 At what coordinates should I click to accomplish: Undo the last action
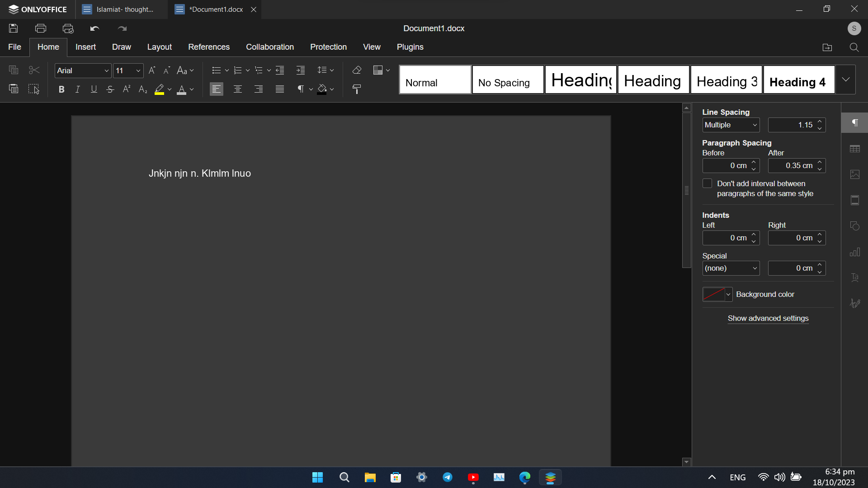[94, 28]
